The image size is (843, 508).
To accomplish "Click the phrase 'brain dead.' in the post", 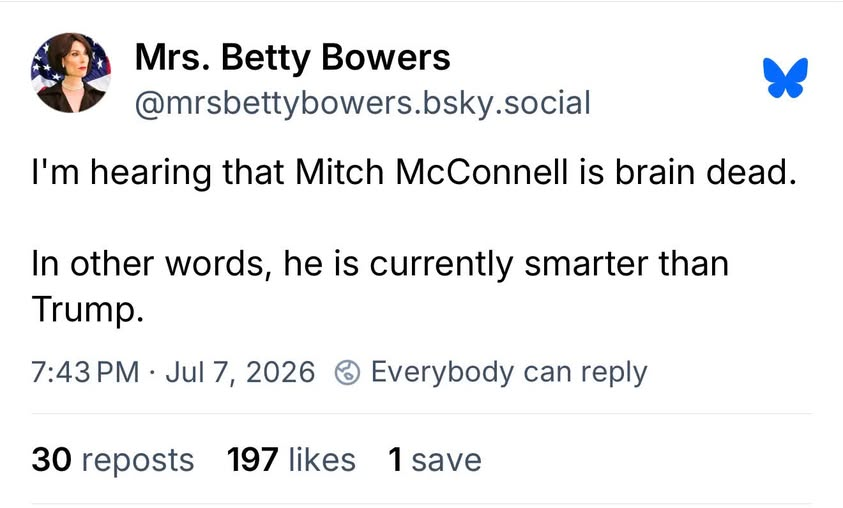I will tap(706, 172).
